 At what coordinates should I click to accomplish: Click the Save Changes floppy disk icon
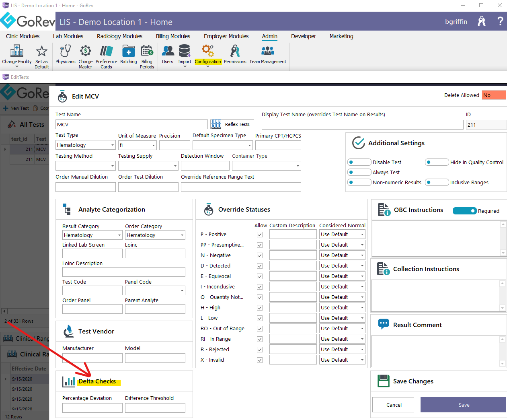pyautogui.click(x=384, y=381)
